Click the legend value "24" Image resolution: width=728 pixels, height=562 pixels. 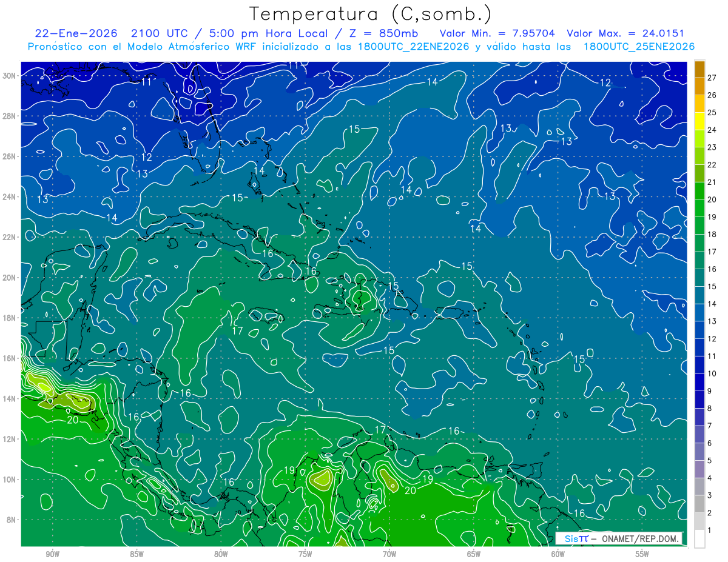pos(712,129)
